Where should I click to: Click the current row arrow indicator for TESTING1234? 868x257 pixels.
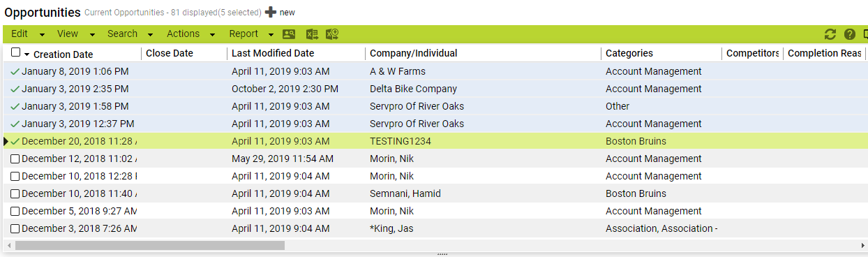click(x=6, y=141)
